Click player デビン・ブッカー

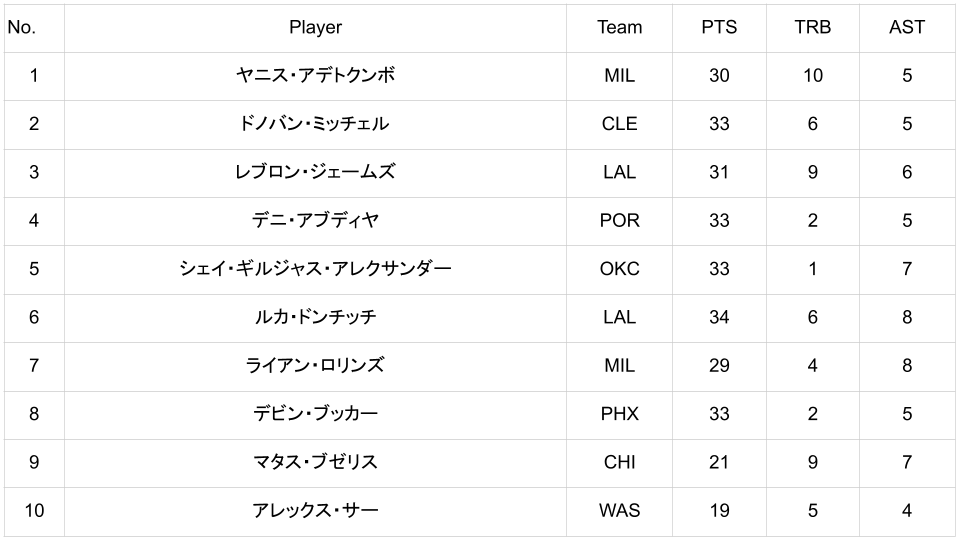(315, 414)
